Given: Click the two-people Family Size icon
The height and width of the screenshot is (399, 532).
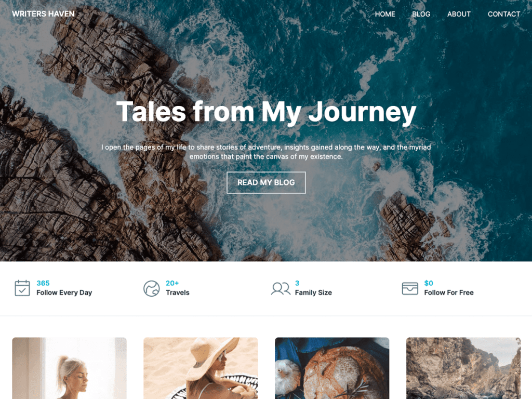Looking at the screenshot, I should coord(281,288).
